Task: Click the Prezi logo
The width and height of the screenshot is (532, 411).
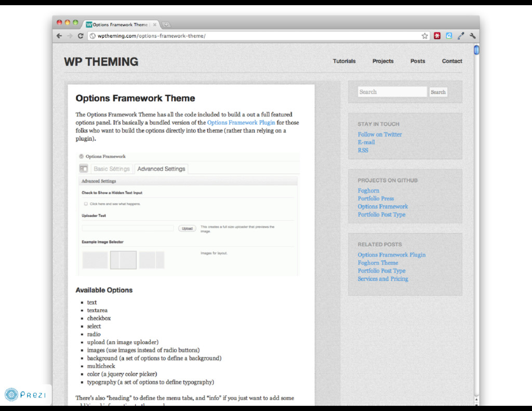Action: click(25, 395)
